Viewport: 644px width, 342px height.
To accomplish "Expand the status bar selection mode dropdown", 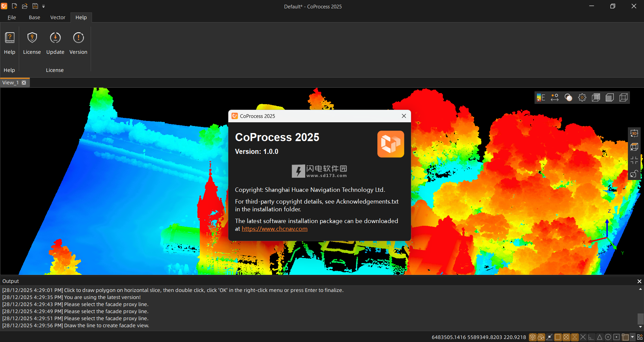I will (x=633, y=337).
